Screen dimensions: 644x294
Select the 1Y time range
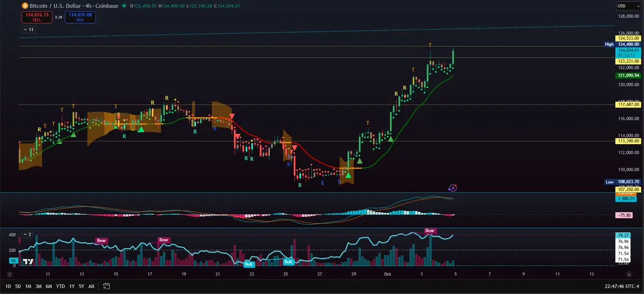coord(72,286)
